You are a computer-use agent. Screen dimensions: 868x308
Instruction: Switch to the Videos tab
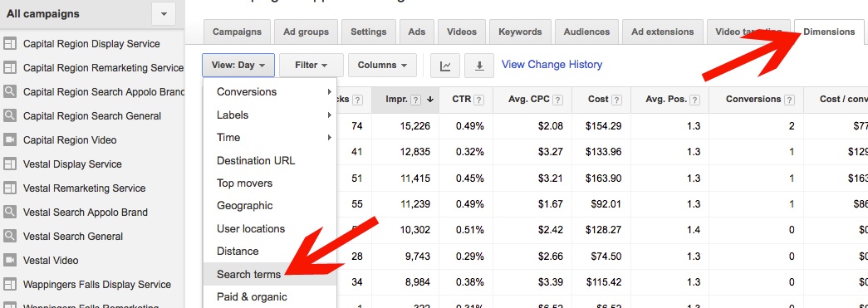[x=462, y=32]
